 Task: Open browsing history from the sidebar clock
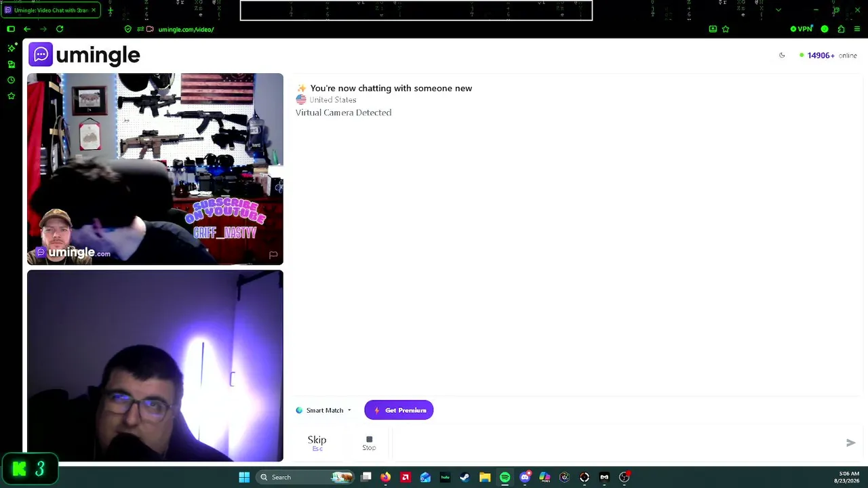[x=12, y=80]
